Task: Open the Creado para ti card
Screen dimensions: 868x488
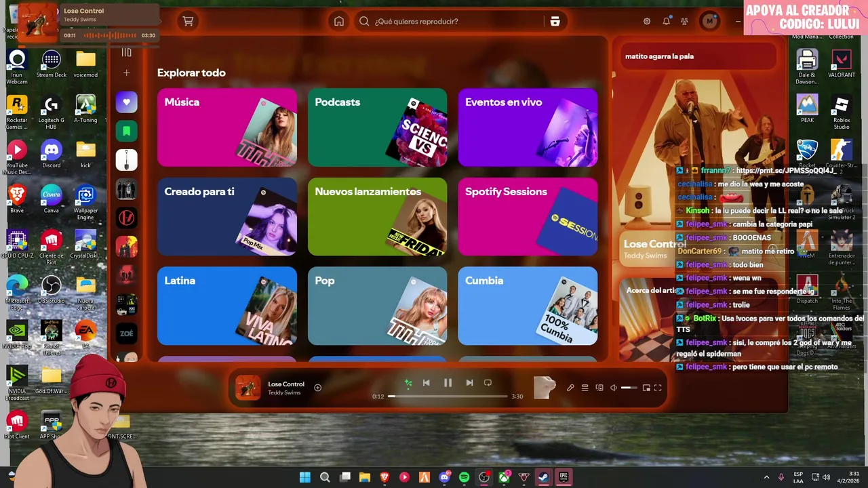Action: point(227,217)
